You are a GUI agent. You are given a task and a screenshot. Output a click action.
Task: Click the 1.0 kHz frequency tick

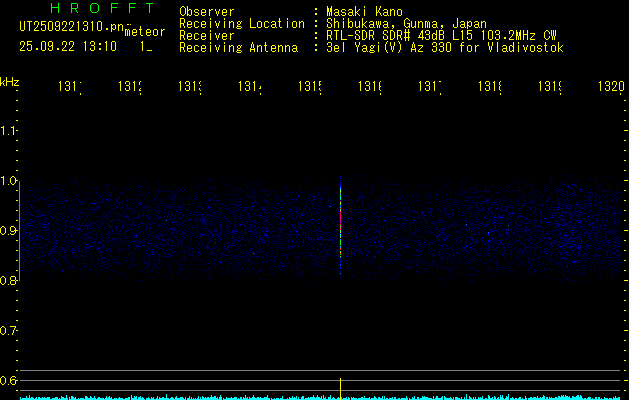point(9,181)
